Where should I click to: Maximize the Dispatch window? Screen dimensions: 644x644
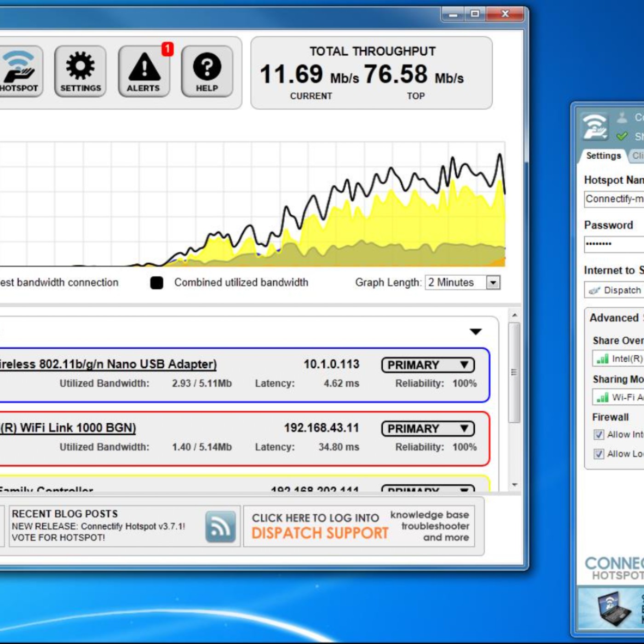point(475,14)
